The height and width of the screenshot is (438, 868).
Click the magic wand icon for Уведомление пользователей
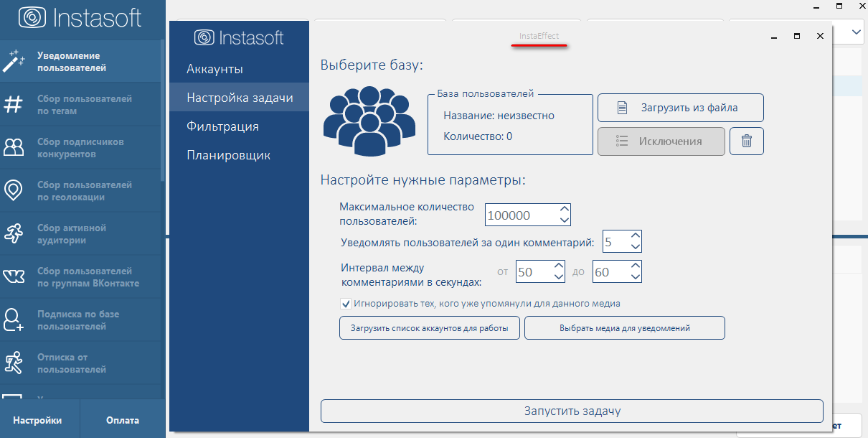[14, 61]
